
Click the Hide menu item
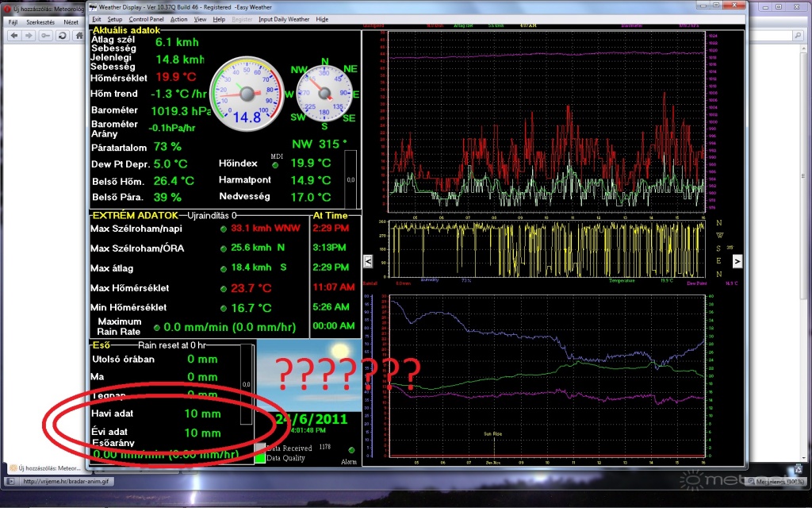click(322, 18)
